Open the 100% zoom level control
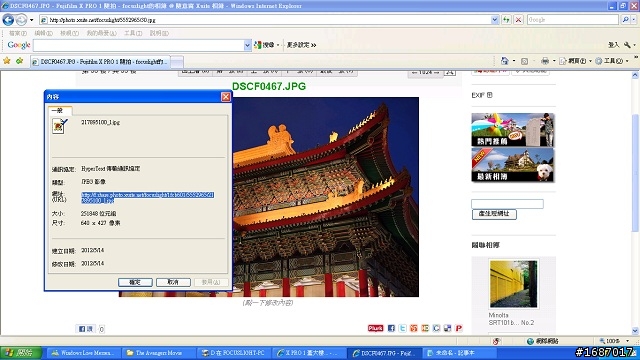The image size is (640, 360). tap(614, 341)
